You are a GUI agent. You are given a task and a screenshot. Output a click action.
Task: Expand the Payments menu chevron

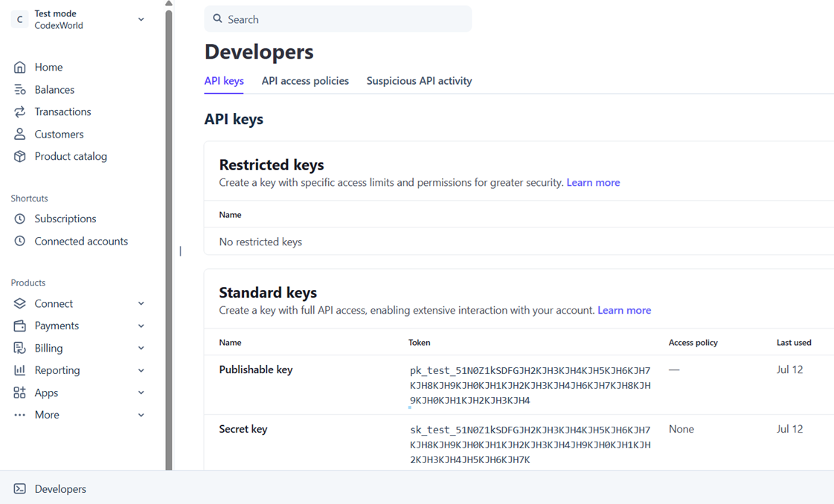[141, 326]
